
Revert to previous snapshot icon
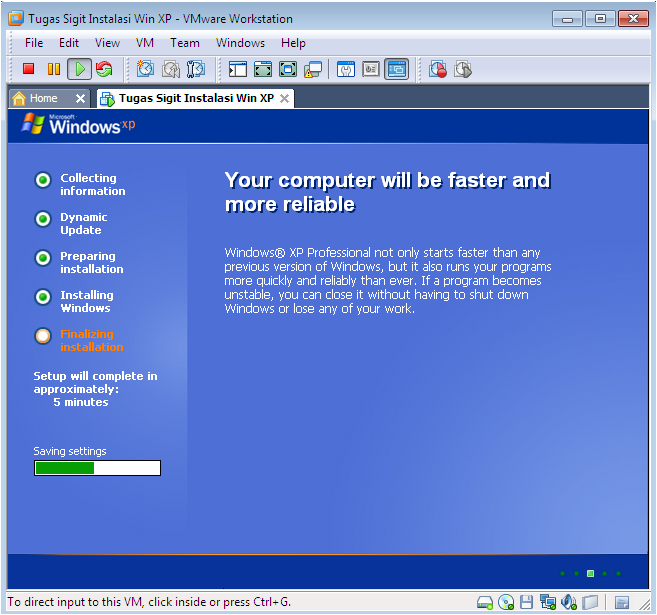pyautogui.click(x=171, y=69)
